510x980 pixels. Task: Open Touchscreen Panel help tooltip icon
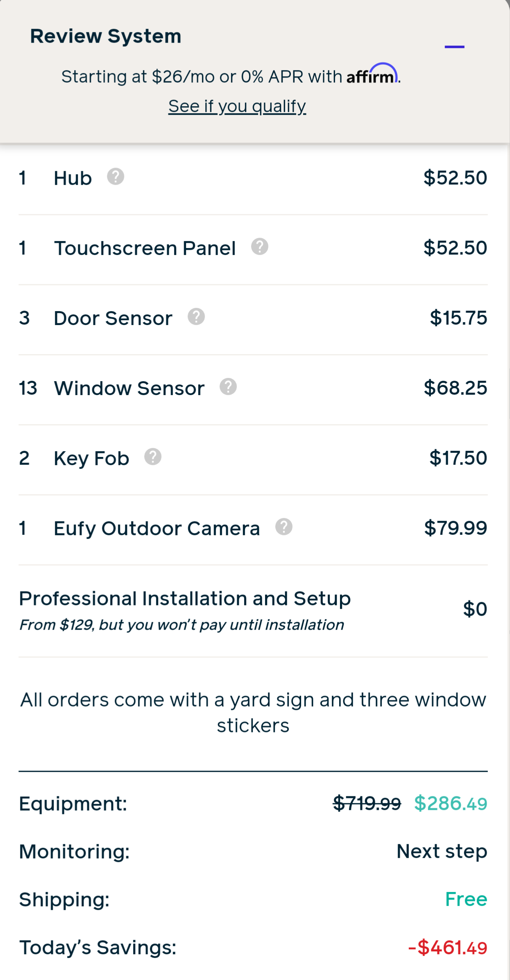pyautogui.click(x=260, y=247)
